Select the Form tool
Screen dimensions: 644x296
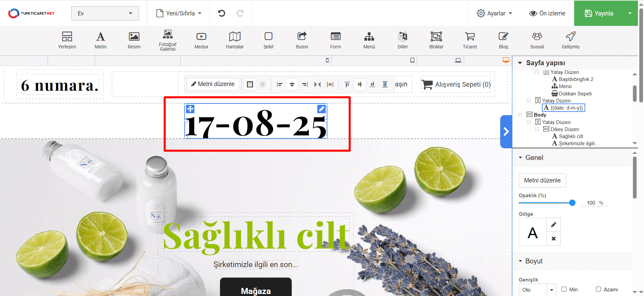(335, 40)
